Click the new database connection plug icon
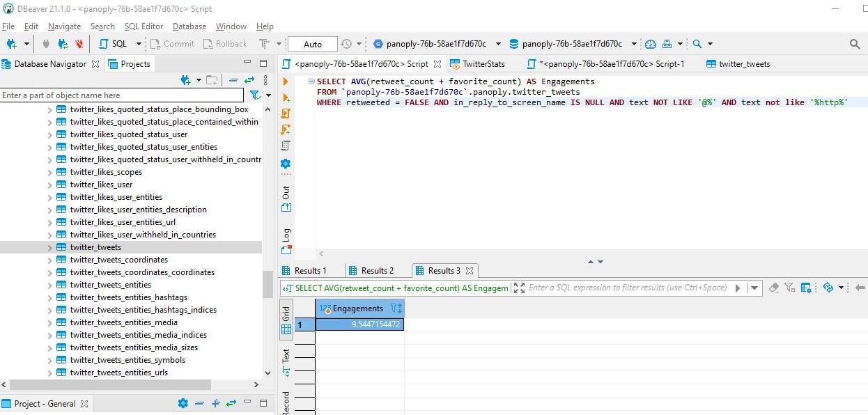 pos(12,44)
